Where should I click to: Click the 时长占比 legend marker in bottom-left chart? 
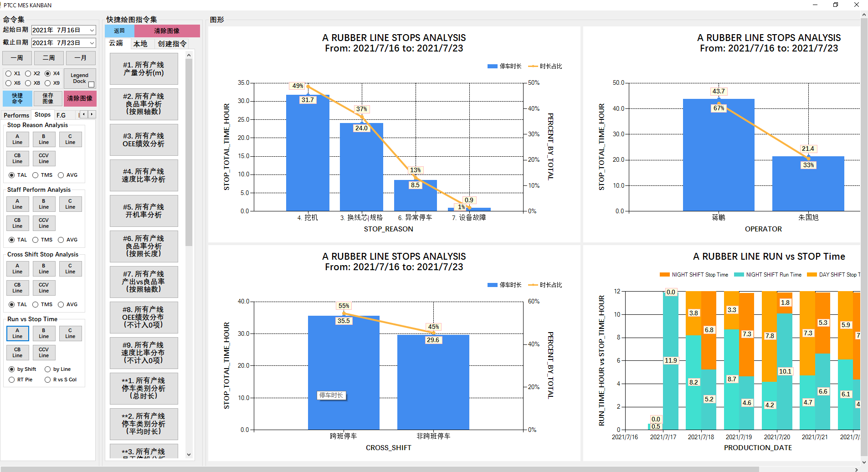tap(533, 285)
